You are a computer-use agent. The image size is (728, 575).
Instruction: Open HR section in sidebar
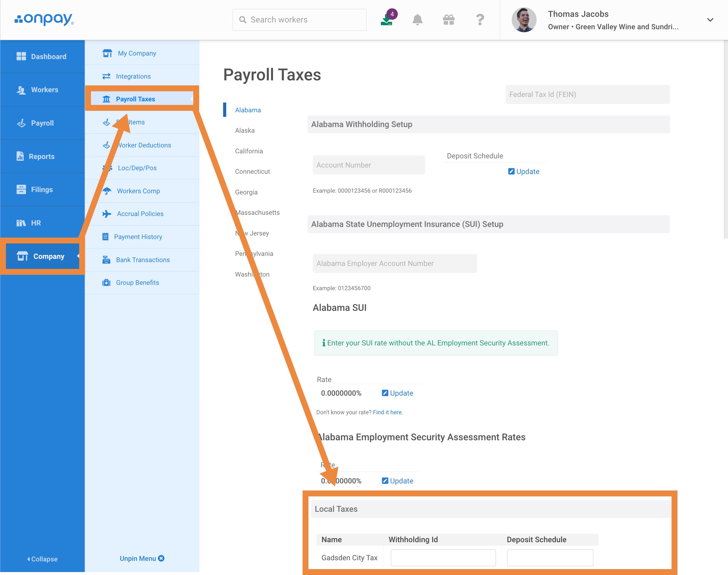(x=43, y=223)
